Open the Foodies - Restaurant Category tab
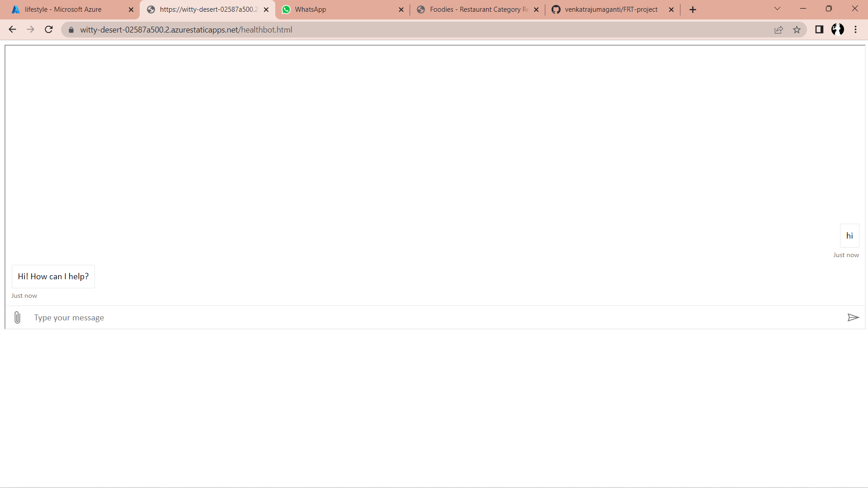Image resolution: width=868 pixels, height=488 pixels. [x=478, y=9]
